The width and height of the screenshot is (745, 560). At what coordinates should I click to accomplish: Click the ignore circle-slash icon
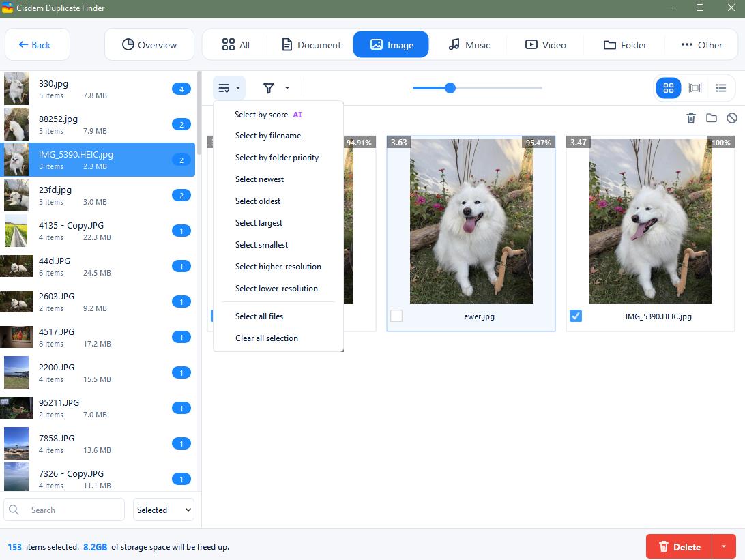click(x=731, y=118)
